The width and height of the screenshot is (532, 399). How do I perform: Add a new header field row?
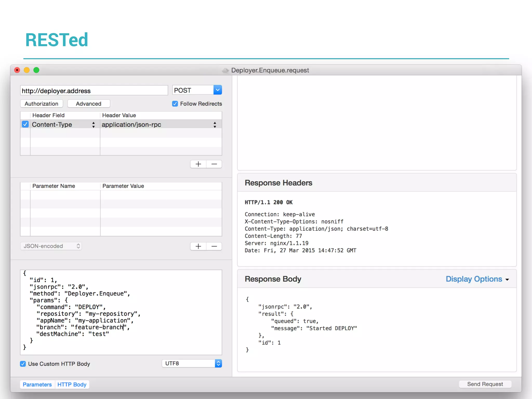tap(198, 164)
